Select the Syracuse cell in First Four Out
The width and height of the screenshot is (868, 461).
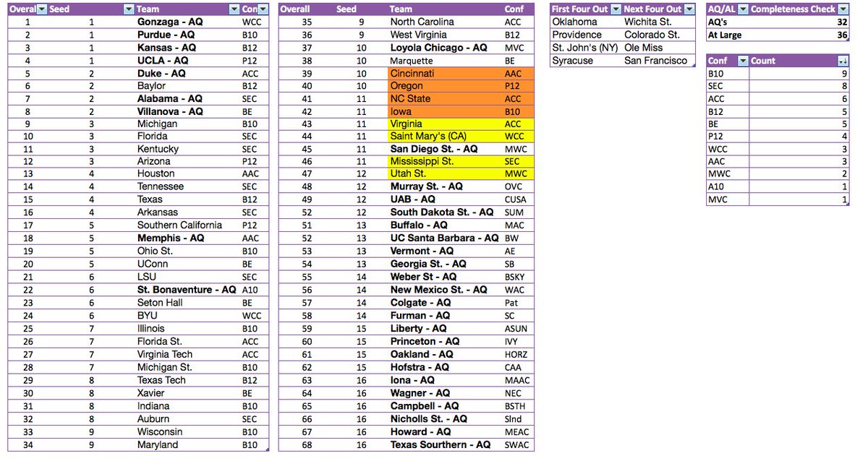[x=570, y=61]
